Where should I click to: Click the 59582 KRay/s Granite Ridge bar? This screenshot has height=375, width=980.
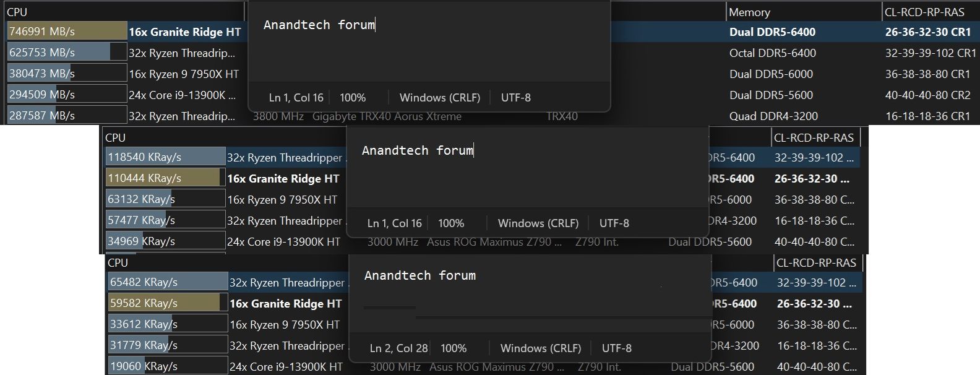click(x=167, y=303)
